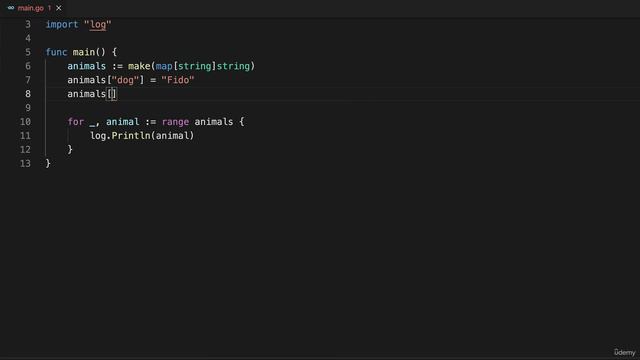Click line number 13 in the gutter
The width and height of the screenshot is (640, 360).
coord(25,163)
